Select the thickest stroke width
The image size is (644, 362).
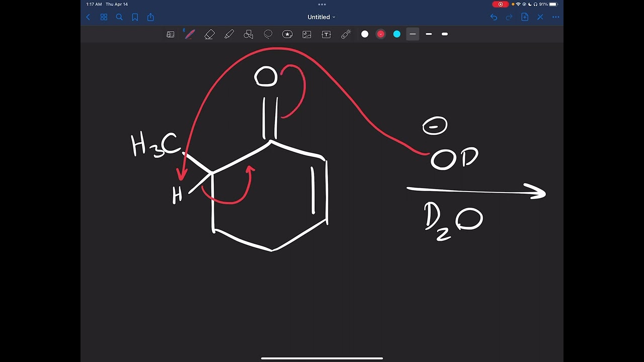click(x=445, y=34)
